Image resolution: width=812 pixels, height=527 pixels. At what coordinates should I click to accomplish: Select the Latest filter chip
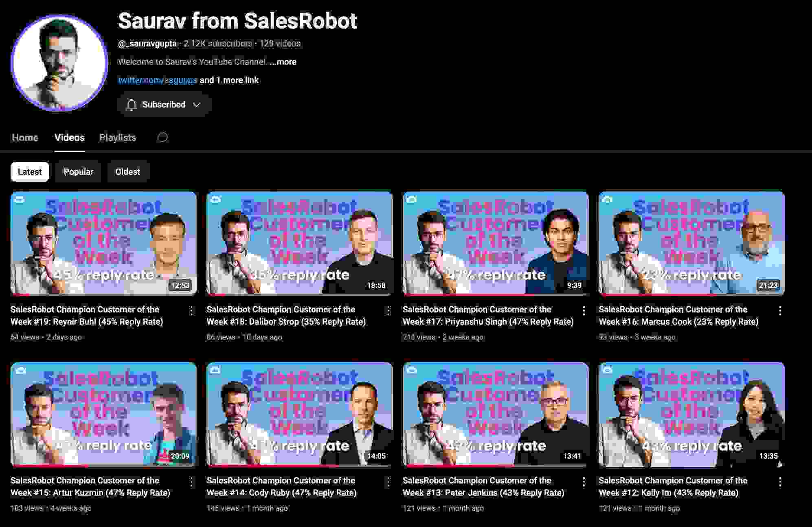pos(30,171)
